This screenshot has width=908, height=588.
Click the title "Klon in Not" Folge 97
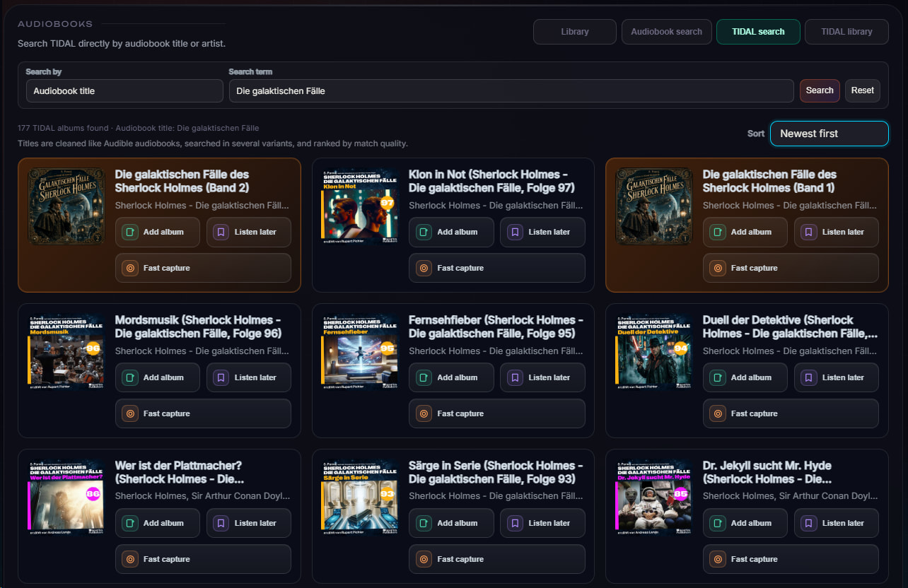click(491, 181)
